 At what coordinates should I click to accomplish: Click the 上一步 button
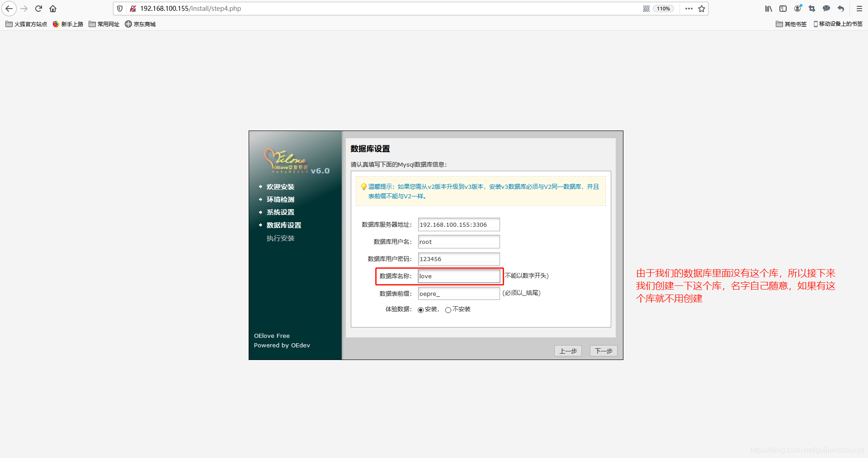[x=568, y=351]
